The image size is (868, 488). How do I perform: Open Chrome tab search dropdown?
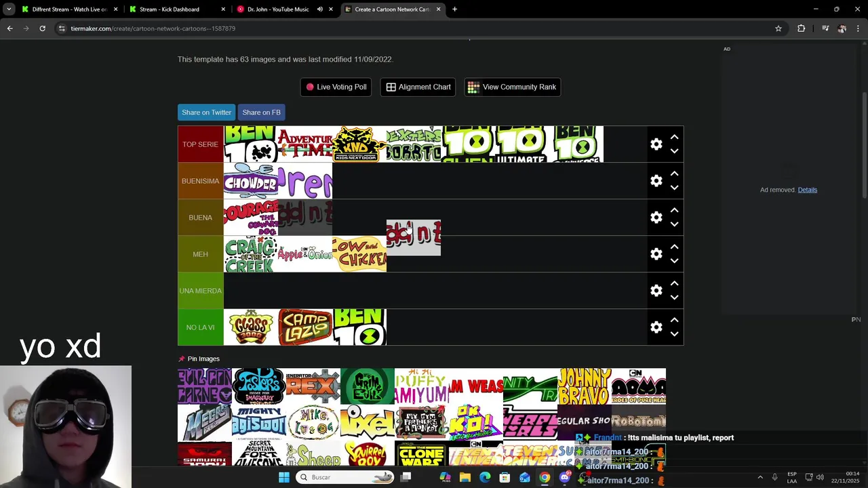9,9
